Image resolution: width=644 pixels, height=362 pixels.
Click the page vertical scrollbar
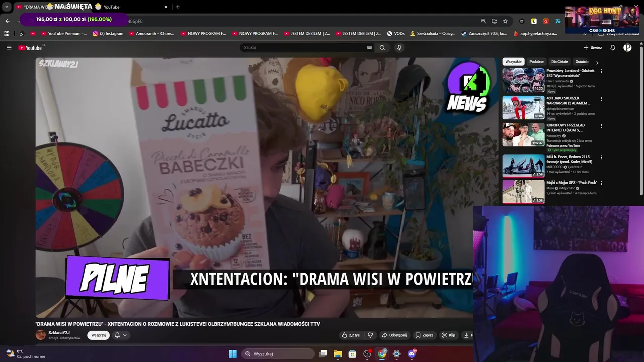click(641, 121)
